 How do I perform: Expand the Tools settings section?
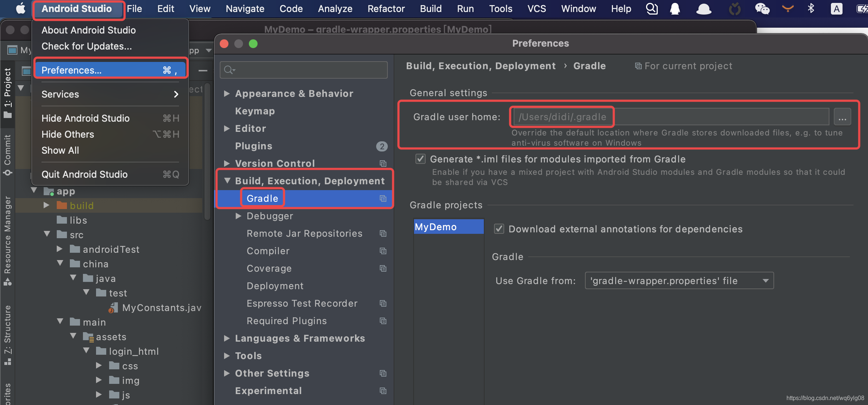[x=227, y=355]
